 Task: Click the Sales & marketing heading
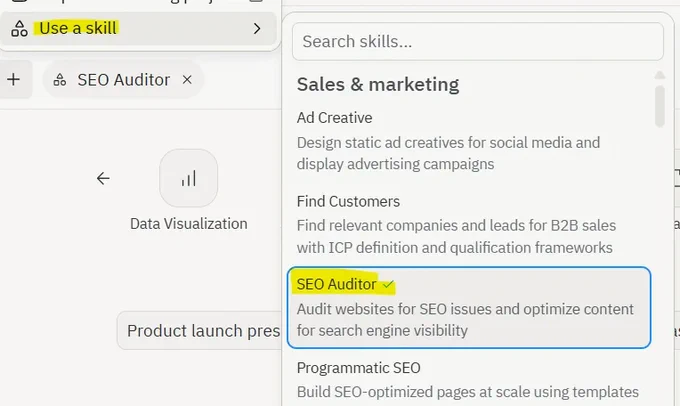(378, 84)
